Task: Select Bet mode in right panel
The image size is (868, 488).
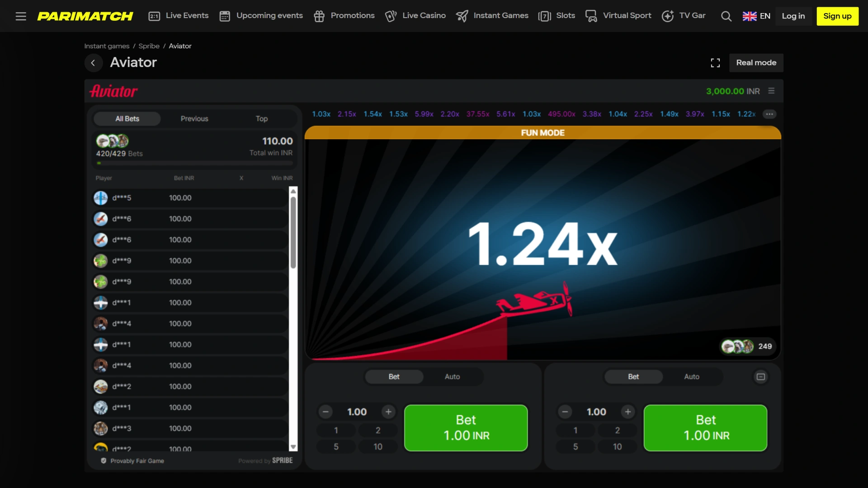Action: [633, 376]
